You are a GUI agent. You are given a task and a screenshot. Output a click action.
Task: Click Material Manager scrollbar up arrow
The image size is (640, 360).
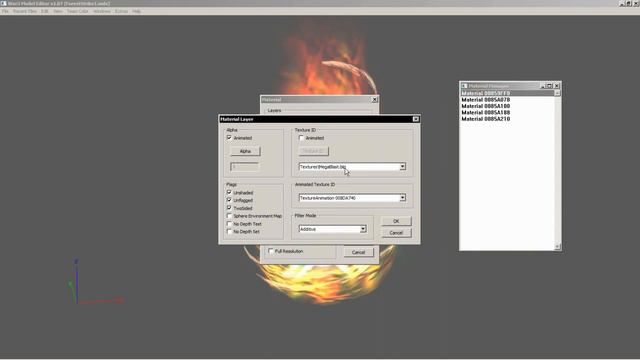[x=557, y=93]
